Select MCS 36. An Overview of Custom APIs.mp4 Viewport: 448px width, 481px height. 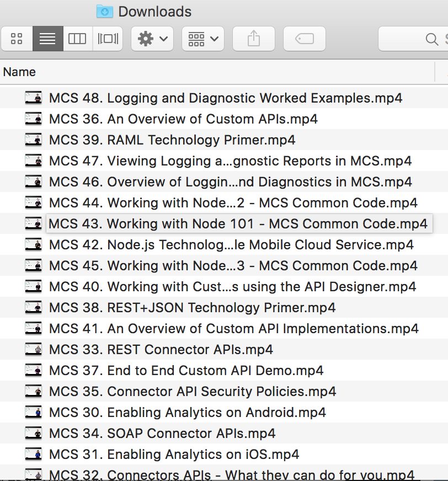(224, 119)
